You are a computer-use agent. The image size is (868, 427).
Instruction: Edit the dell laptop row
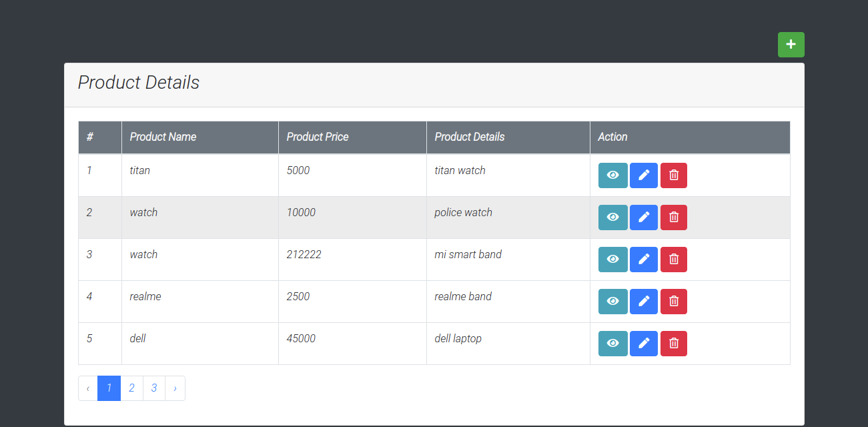pyautogui.click(x=643, y=344)
